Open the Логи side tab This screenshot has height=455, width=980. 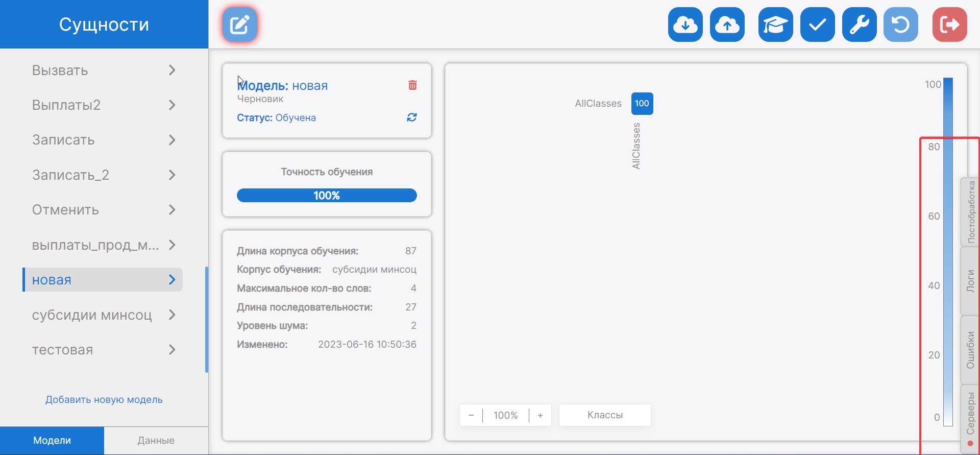click(x=970, y=281)
